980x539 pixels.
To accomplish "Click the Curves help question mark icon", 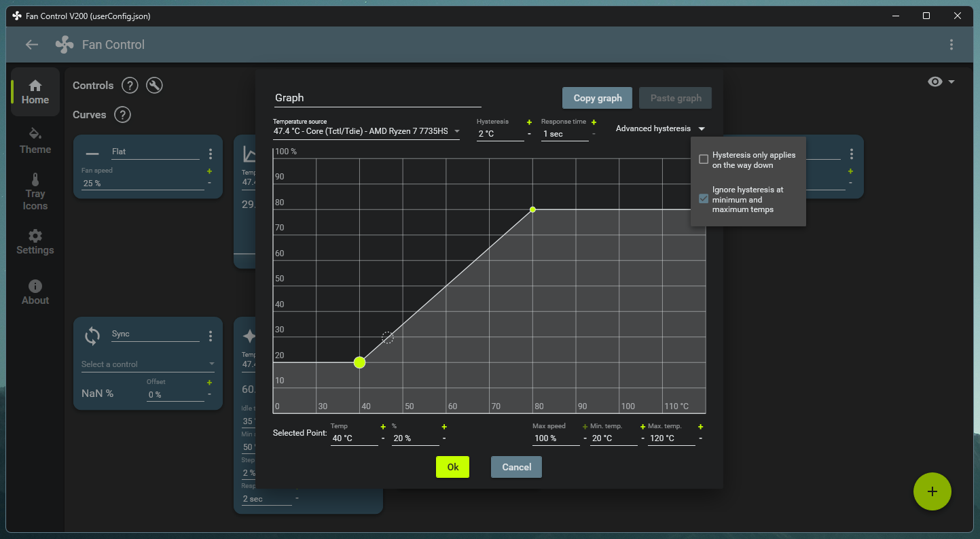I will pos(122,115).
